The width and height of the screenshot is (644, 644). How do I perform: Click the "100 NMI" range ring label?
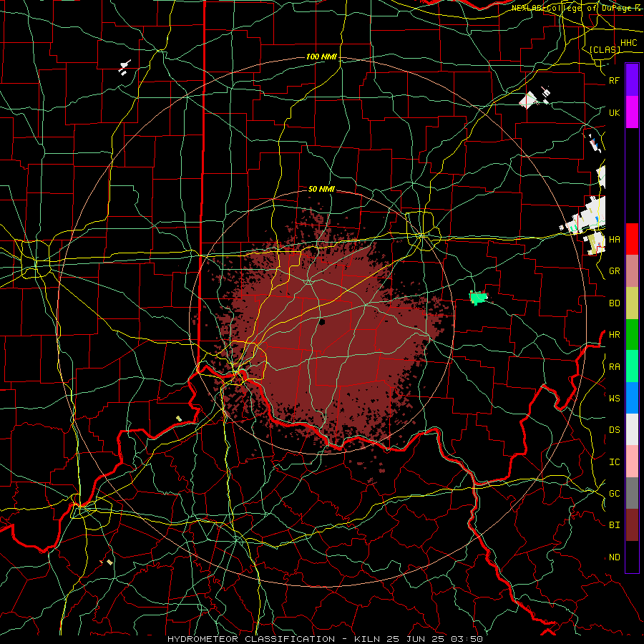[x=321, y=57]
